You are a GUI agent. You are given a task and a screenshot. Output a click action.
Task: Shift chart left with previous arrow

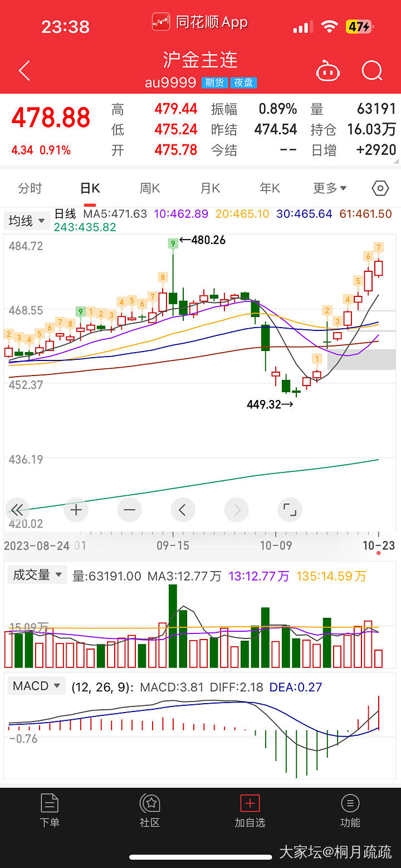coord(182,509)
